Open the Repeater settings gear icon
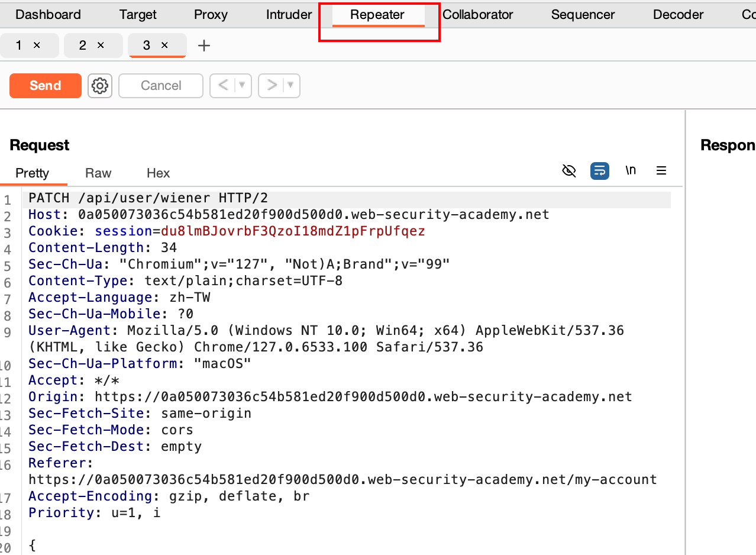Screen dimensions: 756x555 pyautogui.click(x=100, y=86)
